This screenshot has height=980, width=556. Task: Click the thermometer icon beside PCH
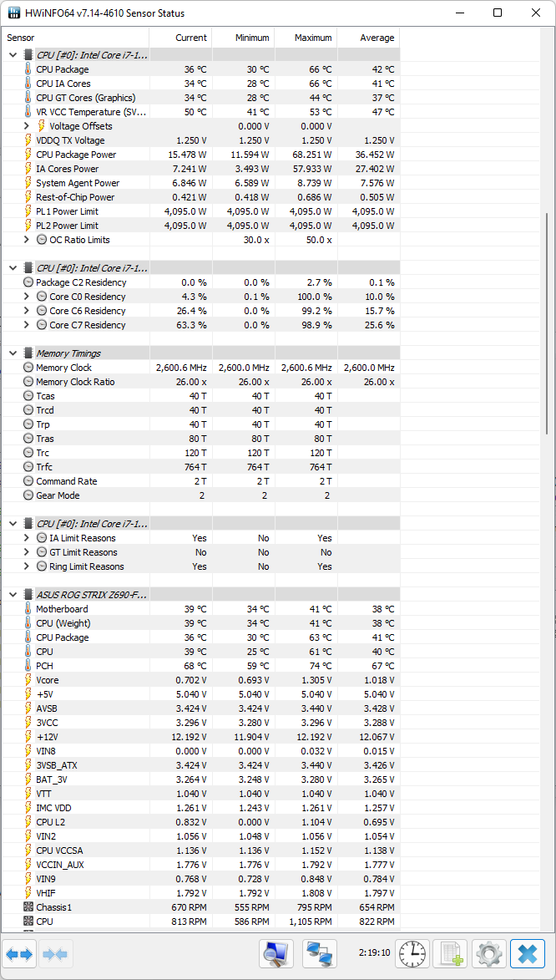[28, 666]
